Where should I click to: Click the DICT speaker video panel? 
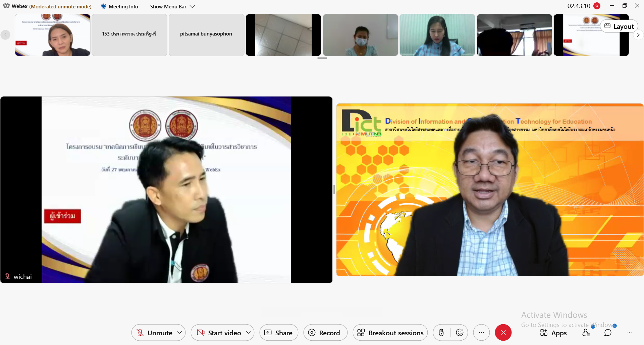(490, 190)
